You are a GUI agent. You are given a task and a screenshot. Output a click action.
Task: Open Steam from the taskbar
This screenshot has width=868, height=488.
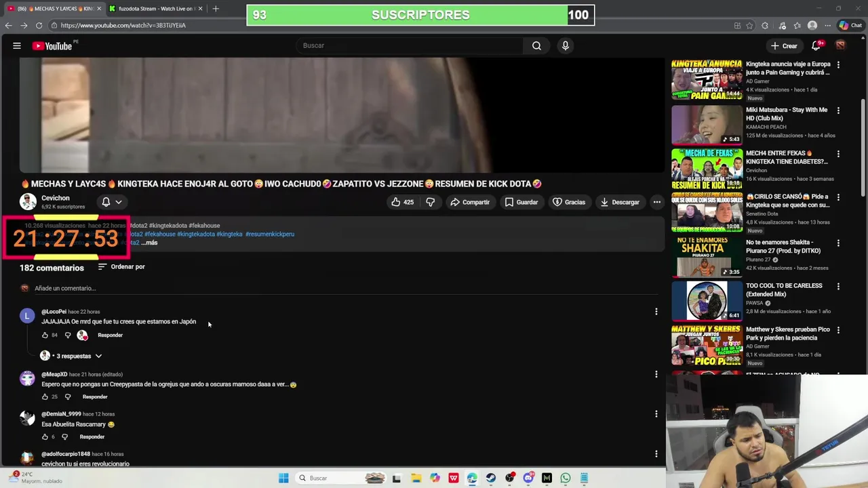click(490, 478)
